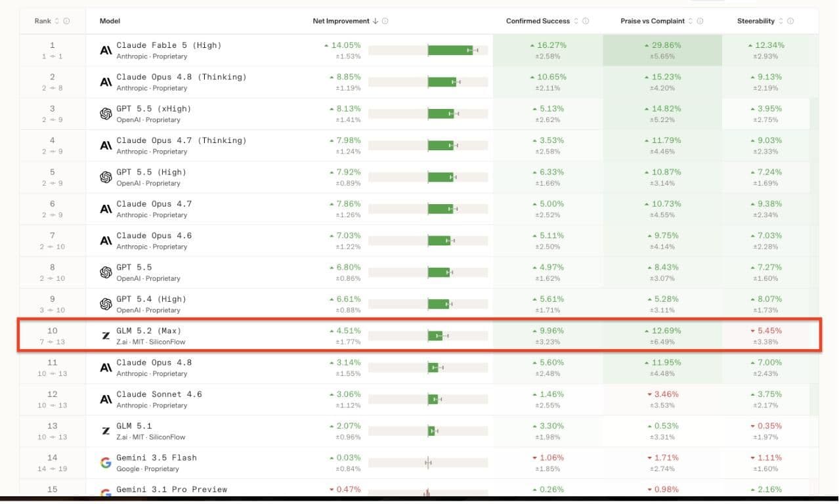Open the Claude Opus 4.8 (Thinking) model

(181, 77)
